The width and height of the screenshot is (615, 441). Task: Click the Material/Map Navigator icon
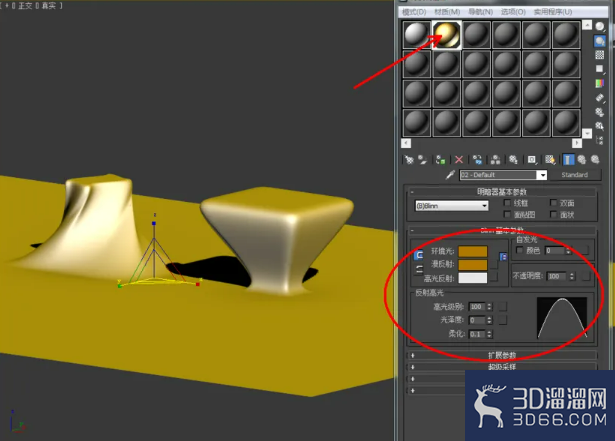pos(600,140)
